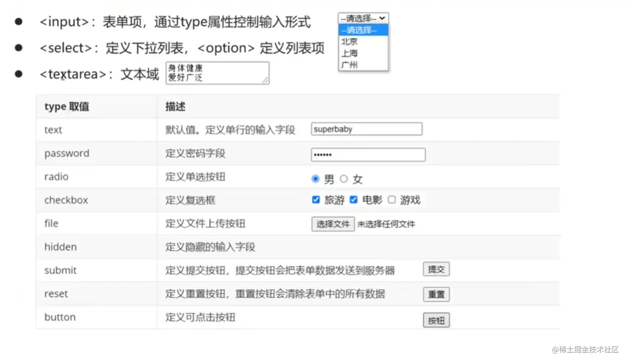Click the 选择文件 file upload button
The width and height of the screenshot is (629, 364).
coord(333,224)
